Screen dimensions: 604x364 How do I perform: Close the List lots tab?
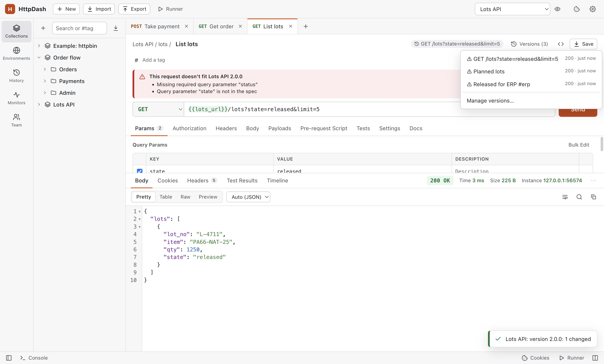290,26
